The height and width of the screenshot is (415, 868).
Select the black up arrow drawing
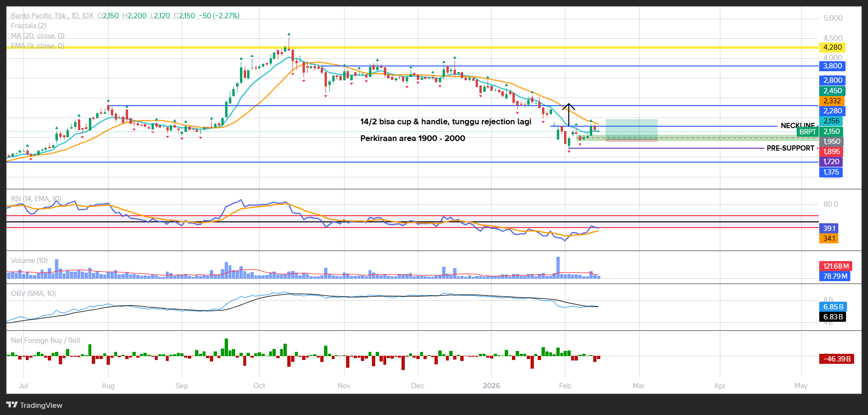click(568, 114)
